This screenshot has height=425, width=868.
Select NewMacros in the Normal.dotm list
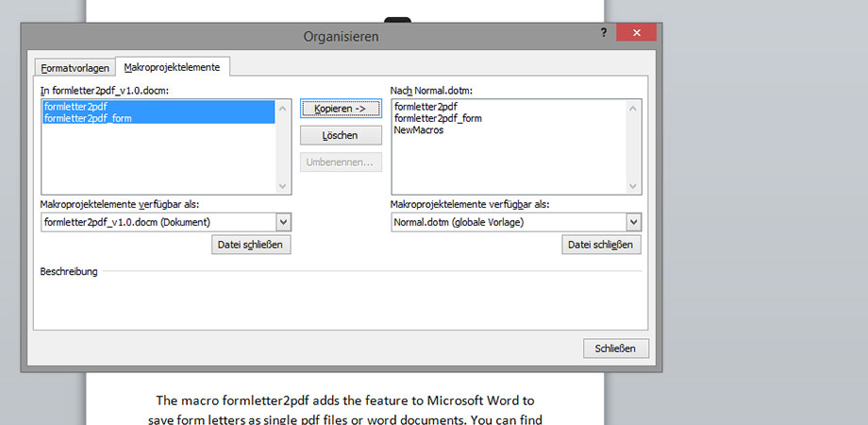(x=419, y=129)
